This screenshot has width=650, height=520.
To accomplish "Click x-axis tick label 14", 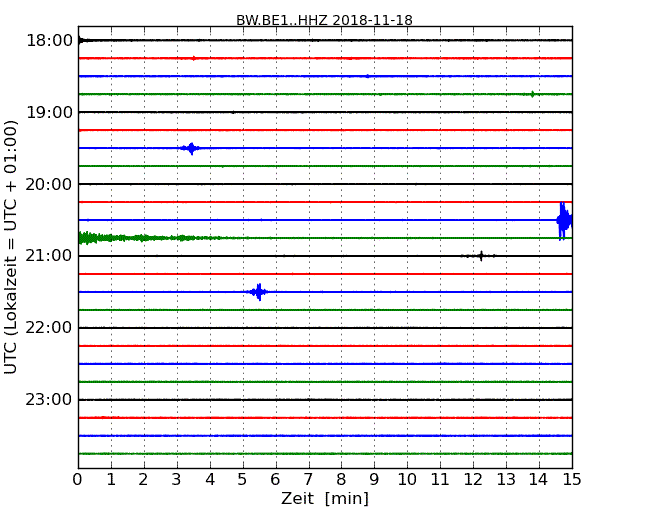I will pyautogui.click(x=538, y=479).
